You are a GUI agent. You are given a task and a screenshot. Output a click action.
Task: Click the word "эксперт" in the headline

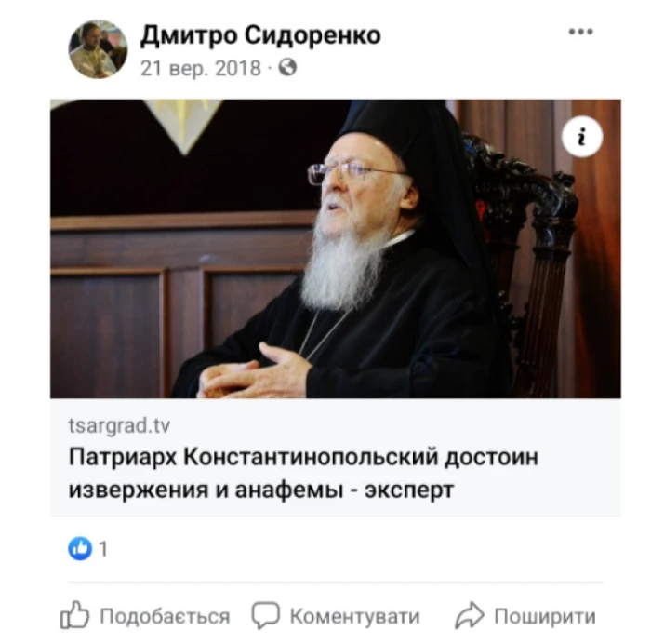(409, 491)
